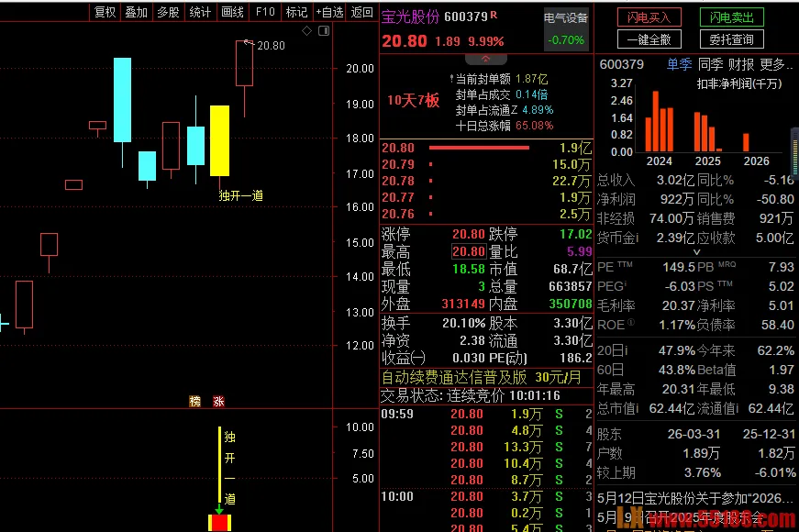Click the 闪电买入 quick buy button

[x=649, y=17]
